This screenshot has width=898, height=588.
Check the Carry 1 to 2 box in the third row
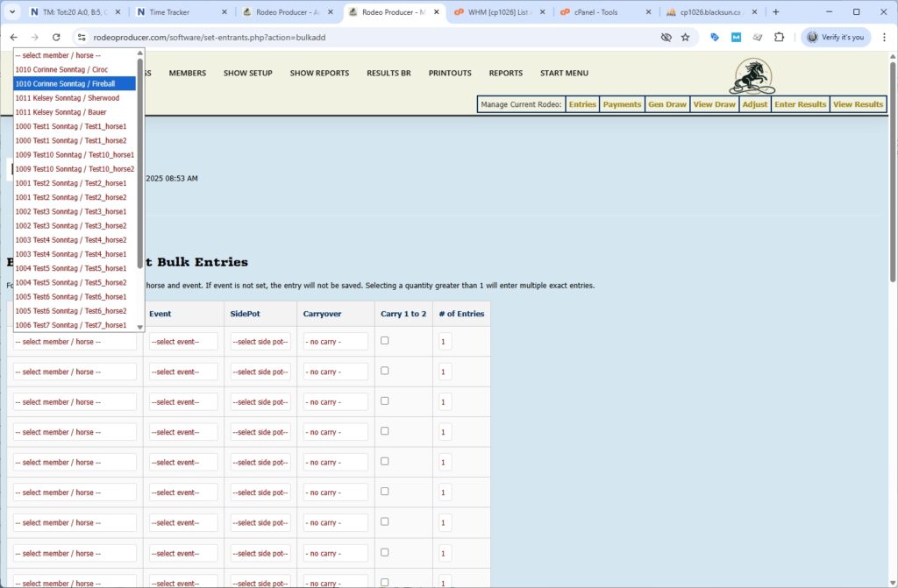(385, 401)
